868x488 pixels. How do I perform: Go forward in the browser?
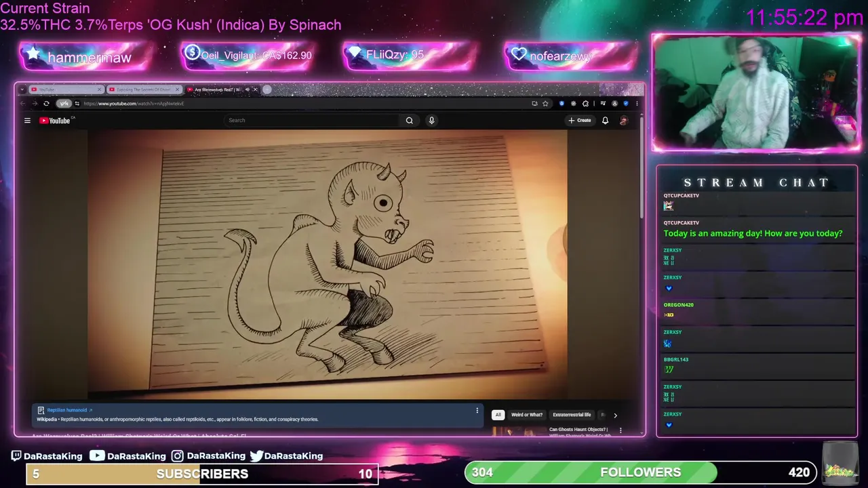[x=34, y=104]
